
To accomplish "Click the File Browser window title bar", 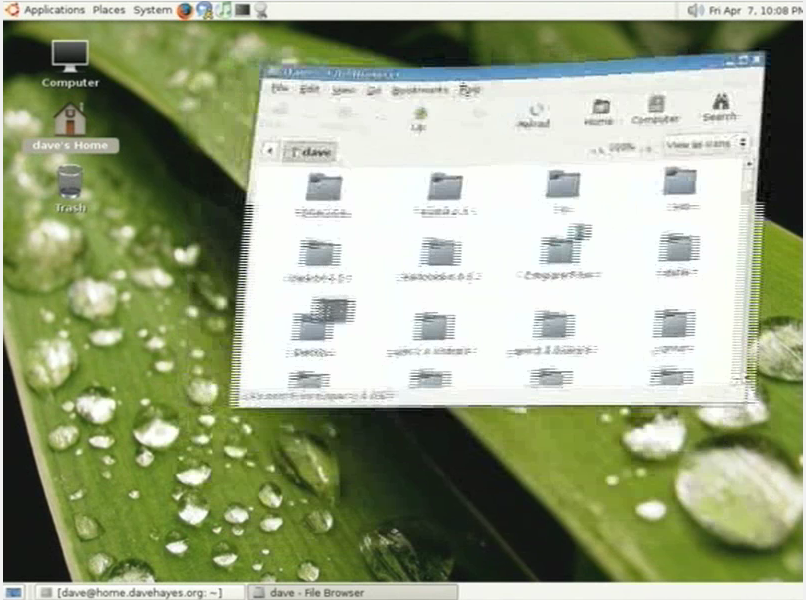I will point(511,68).
